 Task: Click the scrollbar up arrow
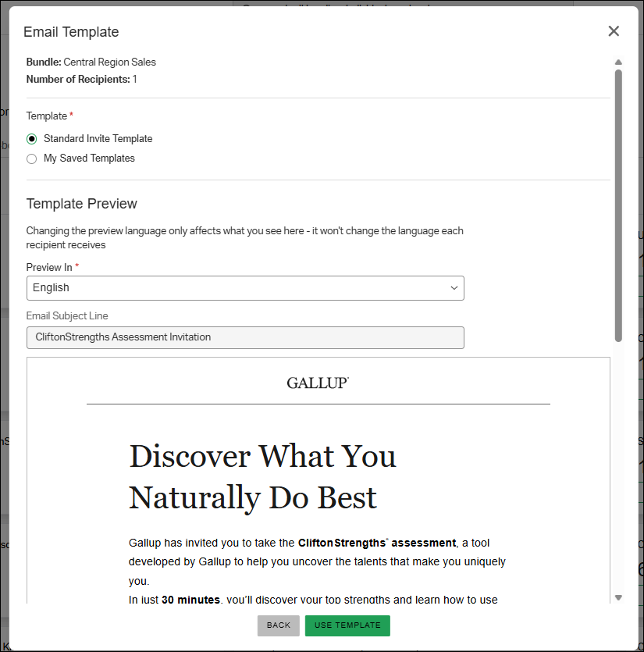(618, 62)
